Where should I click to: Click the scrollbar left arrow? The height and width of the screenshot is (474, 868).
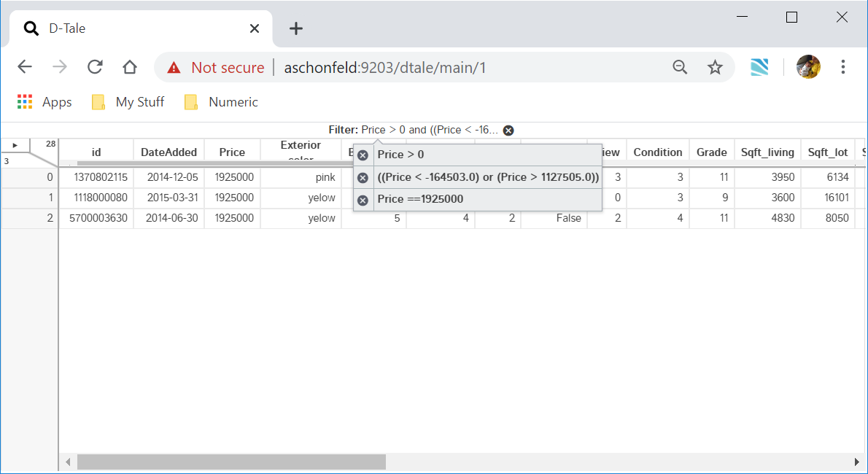point(68,462)
